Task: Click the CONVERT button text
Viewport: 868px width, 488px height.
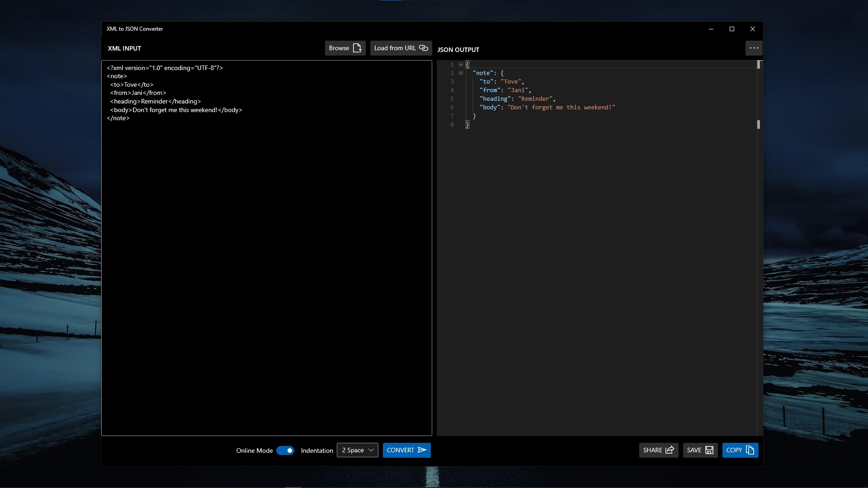Action: click(x=400, y=450)
